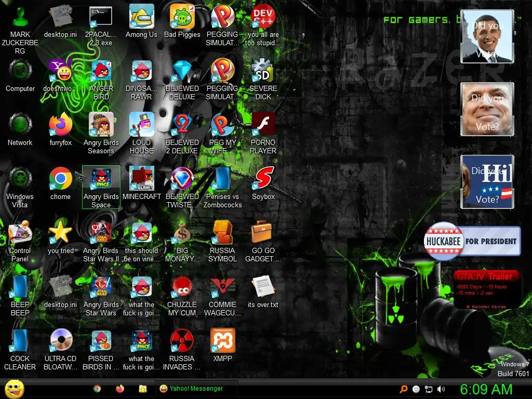Click the Huckabee For President gadget
This screenshot has height=399, width=532.
click(x=472, y=241)
